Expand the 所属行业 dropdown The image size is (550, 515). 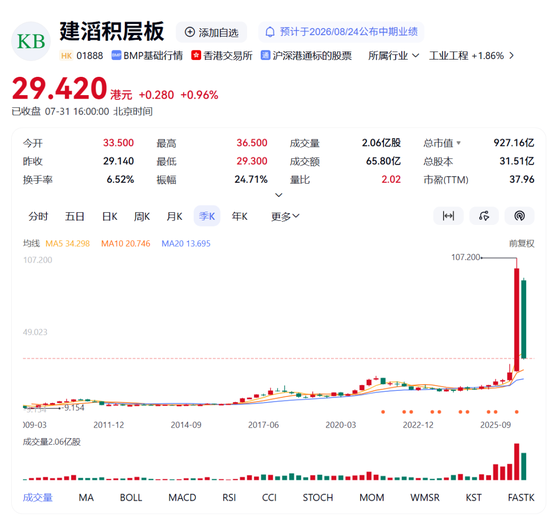(x=394, y=55)
